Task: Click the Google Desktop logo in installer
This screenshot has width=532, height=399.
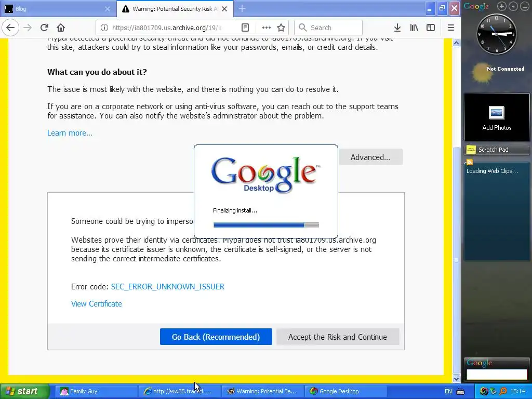Action: click(x=265, y=175)
